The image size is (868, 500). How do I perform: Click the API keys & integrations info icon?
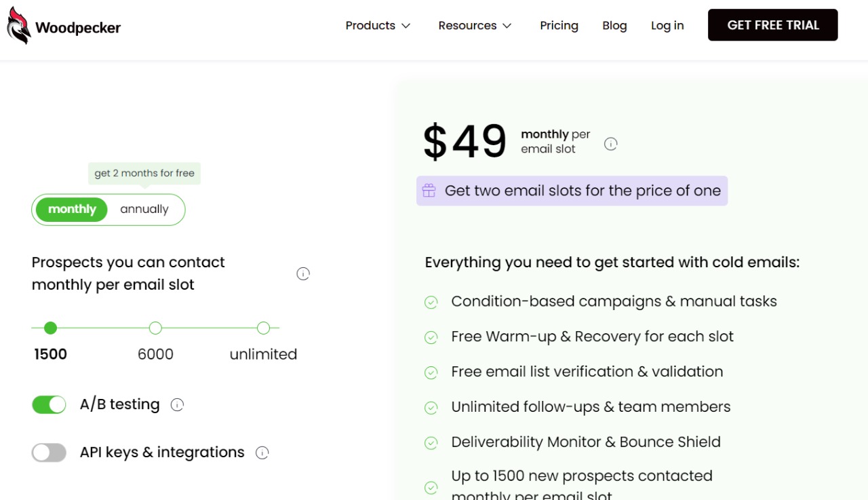click(262, 453)
